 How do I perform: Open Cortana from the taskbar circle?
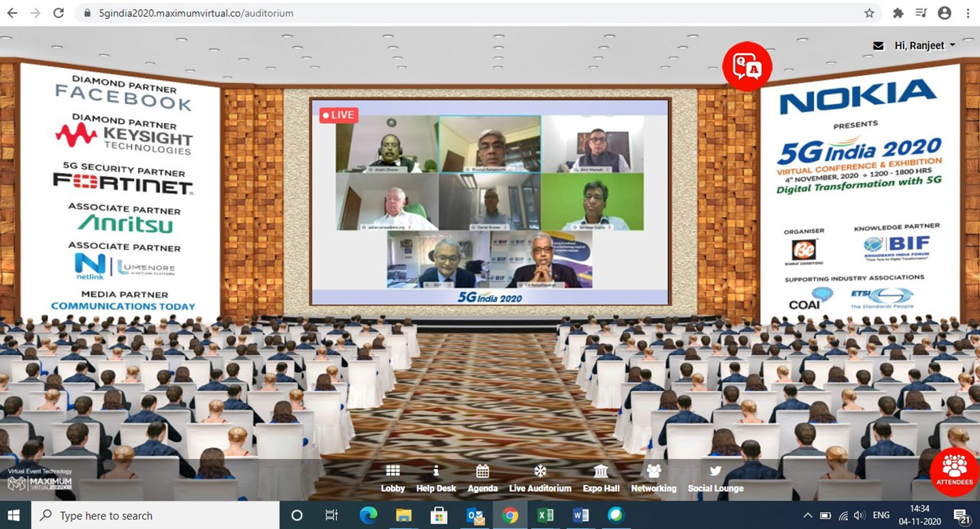pos(296,515)
